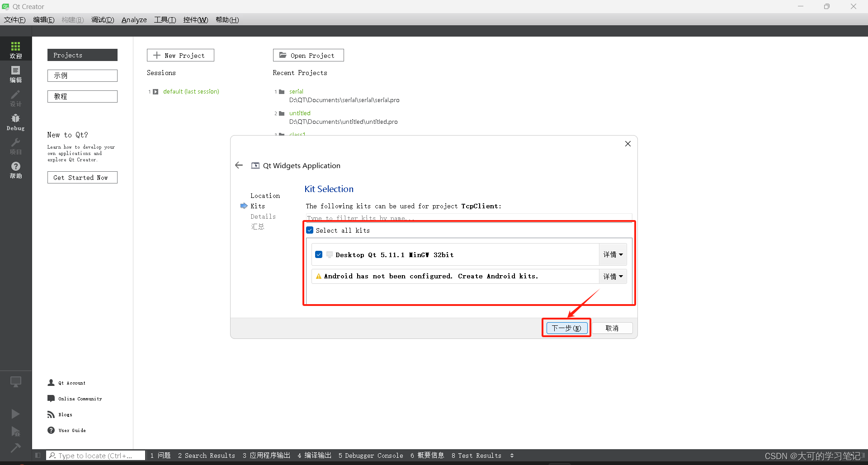Click the Create Android kits text
The width and height of the screenshot is (868, 465).
(x=498, y=276)
